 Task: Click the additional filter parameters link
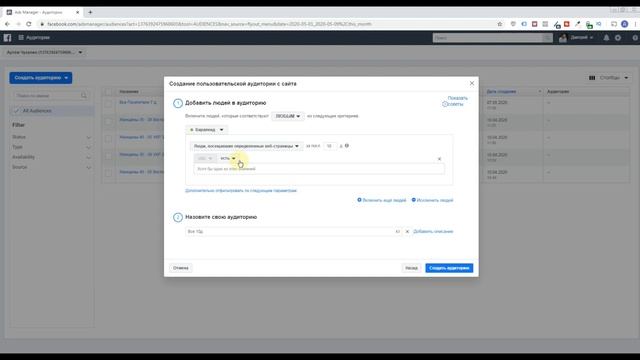[241, 191]
